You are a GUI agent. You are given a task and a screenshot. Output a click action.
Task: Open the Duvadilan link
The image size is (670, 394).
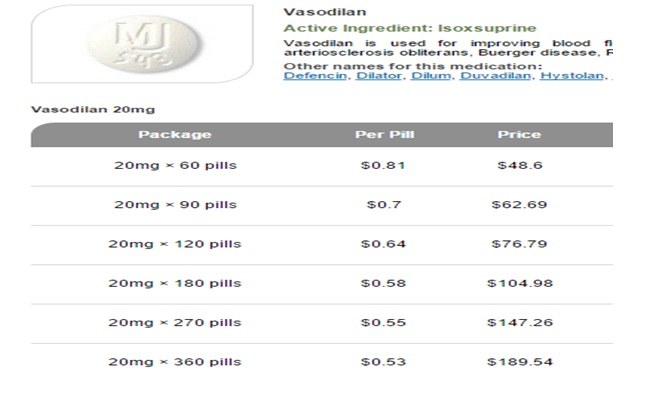[x=495, y=76]
